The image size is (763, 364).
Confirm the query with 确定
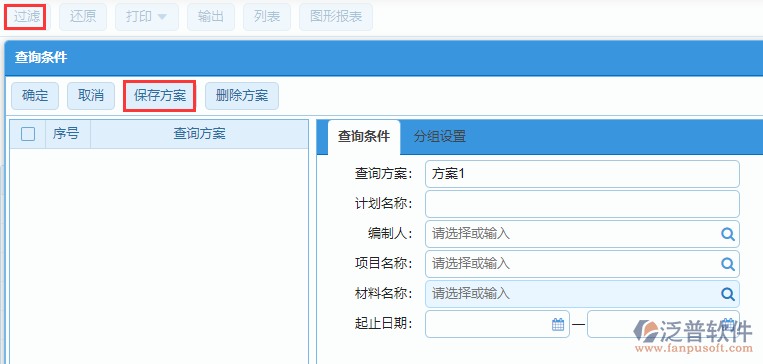coord(35,95)
